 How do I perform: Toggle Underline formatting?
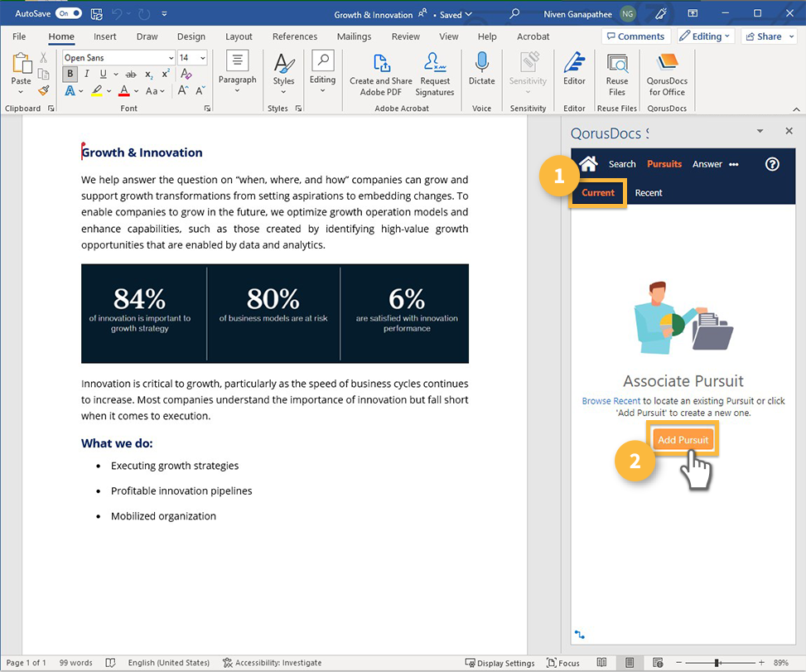pos(104,74)
